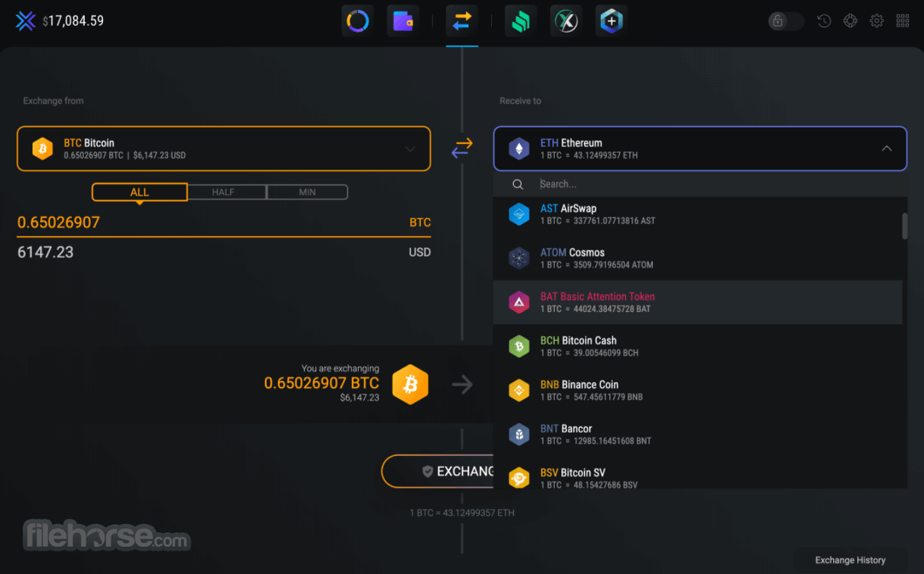Image resolution: width=924 pixels, height=574 pixels.
Task: Click the Basic Attention Token icon
Action: (x=519, y=302)
